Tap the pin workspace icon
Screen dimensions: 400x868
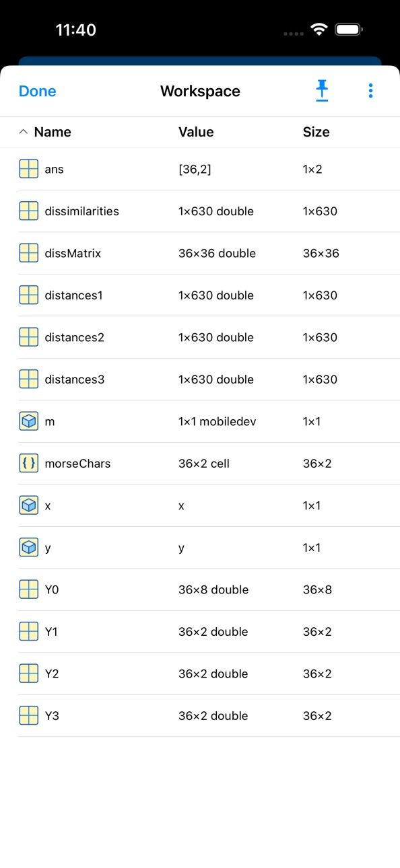[x=322, y=91]
